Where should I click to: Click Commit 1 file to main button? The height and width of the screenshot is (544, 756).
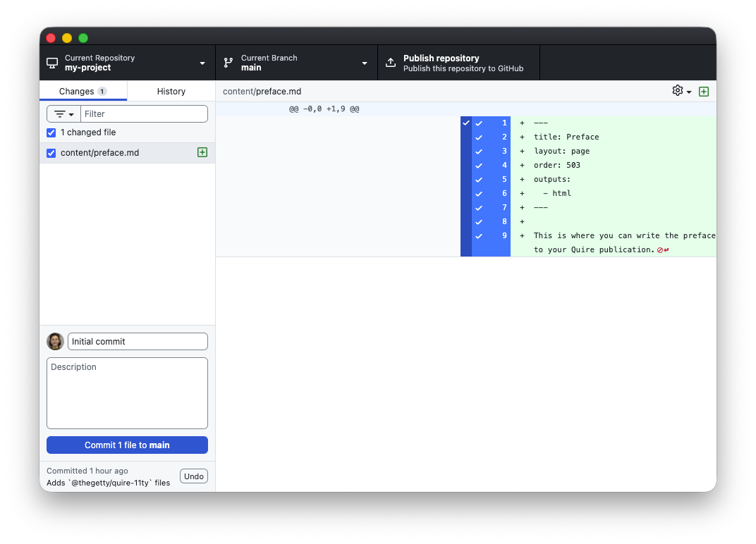127,445
